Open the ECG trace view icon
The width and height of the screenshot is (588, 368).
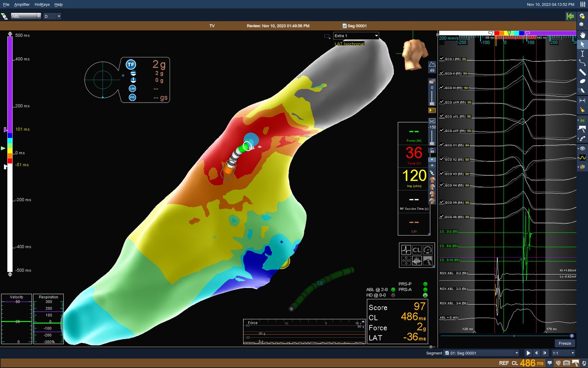pyautogui.click(x=406, y=249)
